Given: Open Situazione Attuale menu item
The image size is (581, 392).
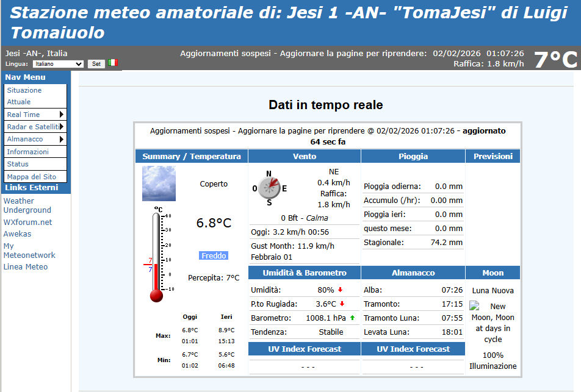Looking at the screenshot, I should tap(24, 96).
